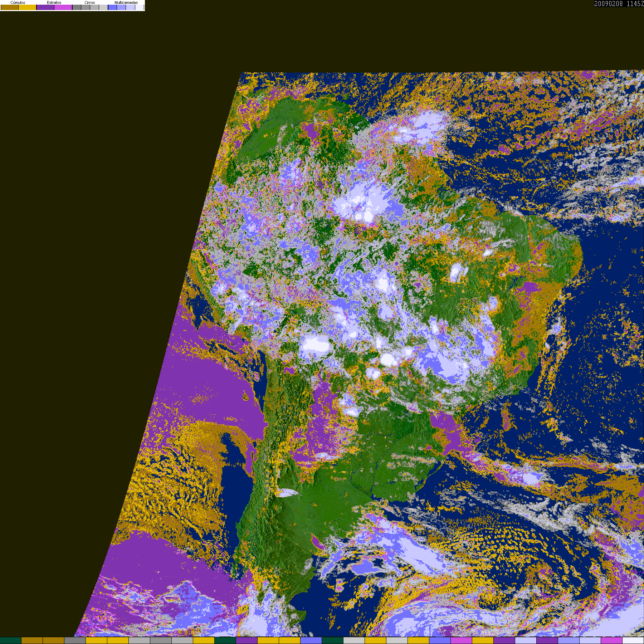The width and height of the screenshot is (644, 644).
Task: Click the dark purple Estratos legend swatch
Action: pos(45,7)
